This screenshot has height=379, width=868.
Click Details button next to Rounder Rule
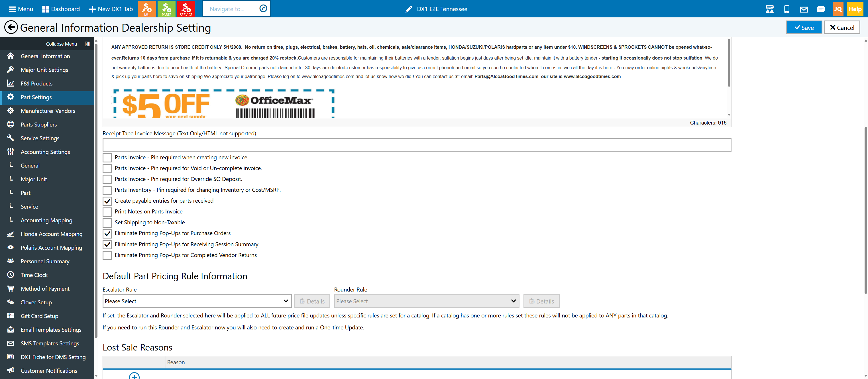tap(541, 301)
